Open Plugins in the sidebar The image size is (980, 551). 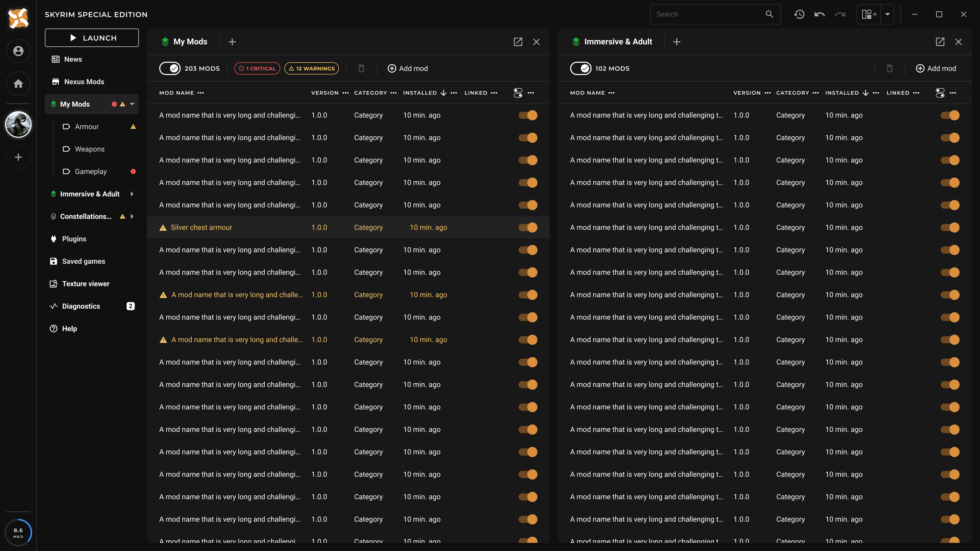74,239
